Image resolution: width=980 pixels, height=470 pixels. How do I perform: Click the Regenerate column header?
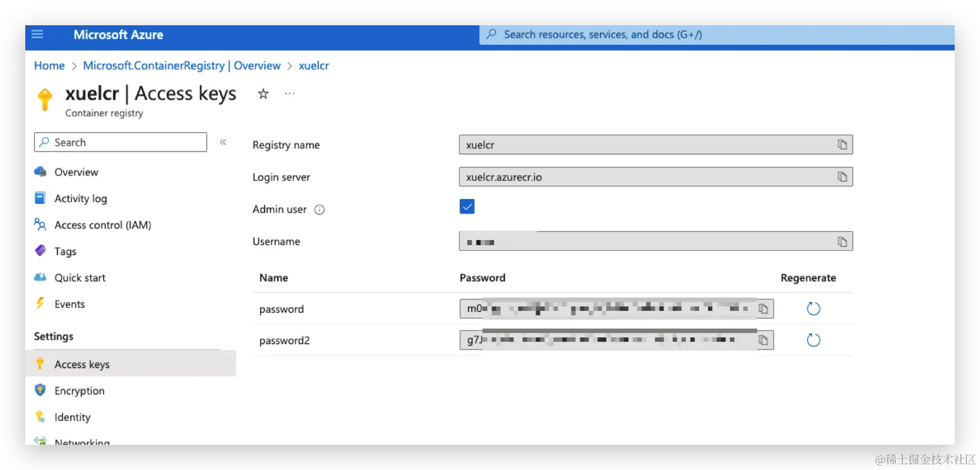point(808,278)
